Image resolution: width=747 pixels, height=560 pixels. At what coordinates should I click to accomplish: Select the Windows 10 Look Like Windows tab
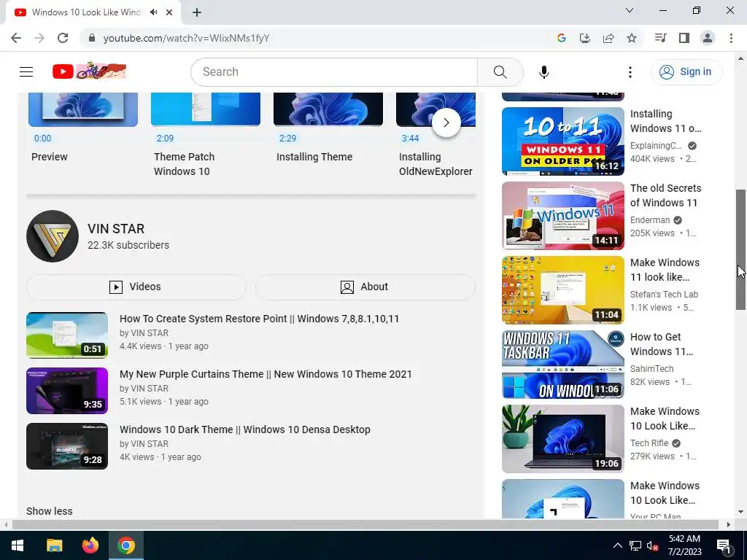(86, 12)
